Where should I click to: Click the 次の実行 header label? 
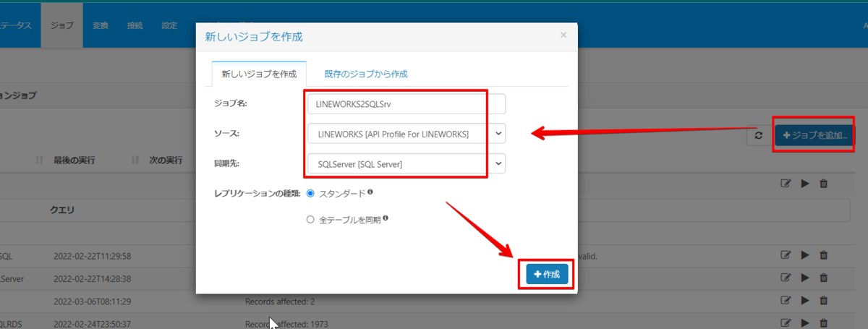coord(166,160)
